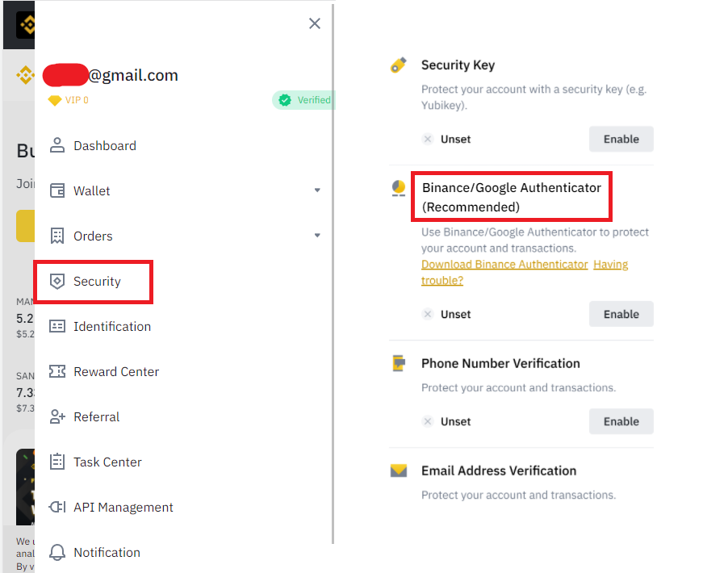Click the Unset status icon under Security Key
The image size is (728, 573).
(x=428, y=139)
